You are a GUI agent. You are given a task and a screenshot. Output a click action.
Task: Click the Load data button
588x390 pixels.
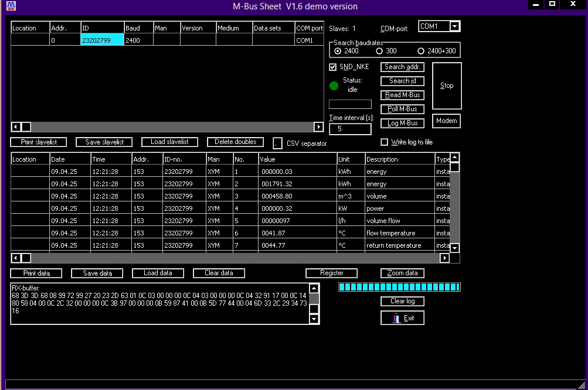[x=158, y=273]
